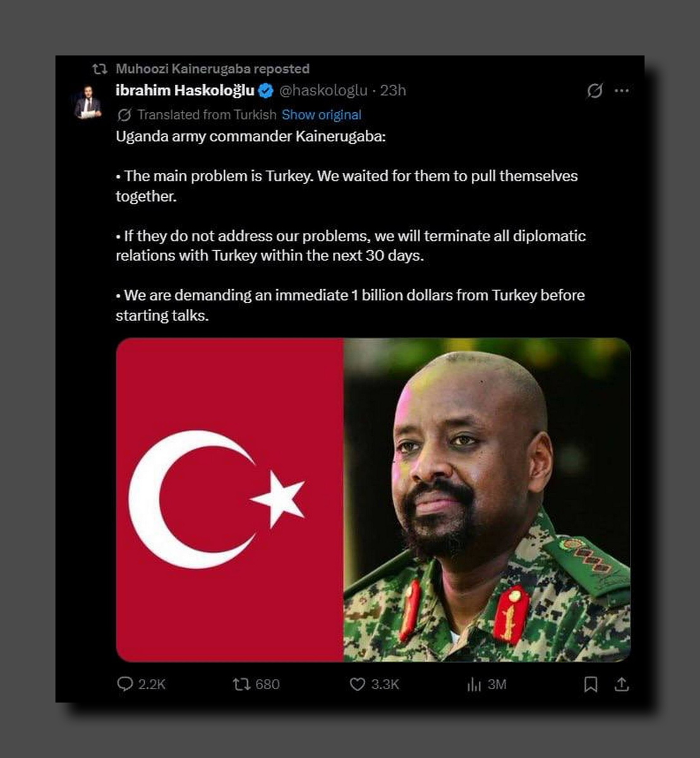700x758 pixels.
Task: Open the three-dot more options menu
Action: (622, 91)
